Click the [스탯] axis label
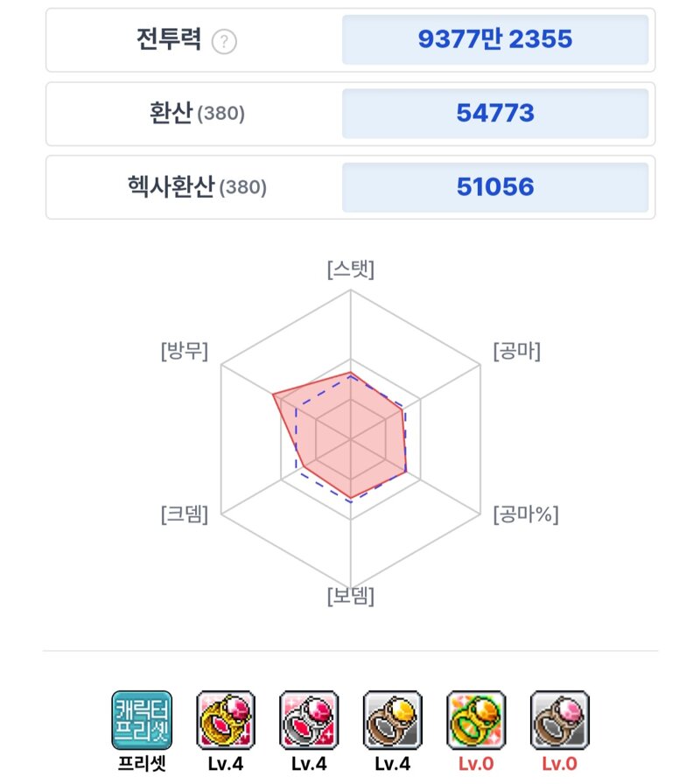The width and height of the screenshot is (700, 784). [351, 269]
